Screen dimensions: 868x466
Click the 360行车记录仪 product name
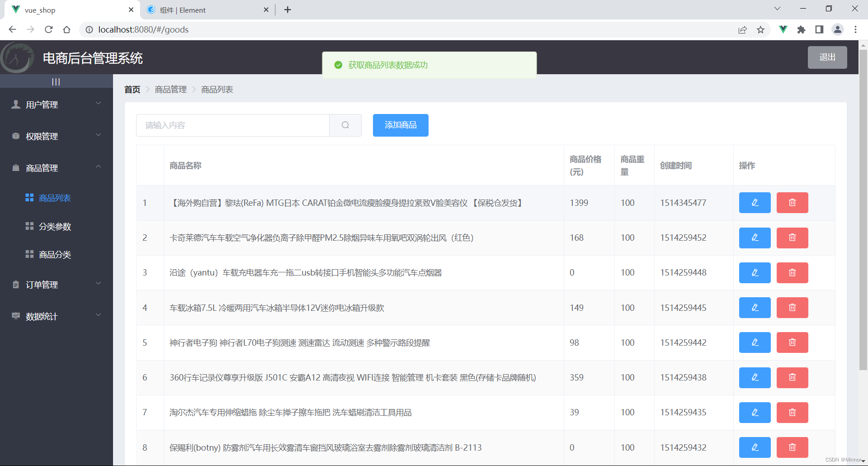pyautogui.click(x=353, y=377)
